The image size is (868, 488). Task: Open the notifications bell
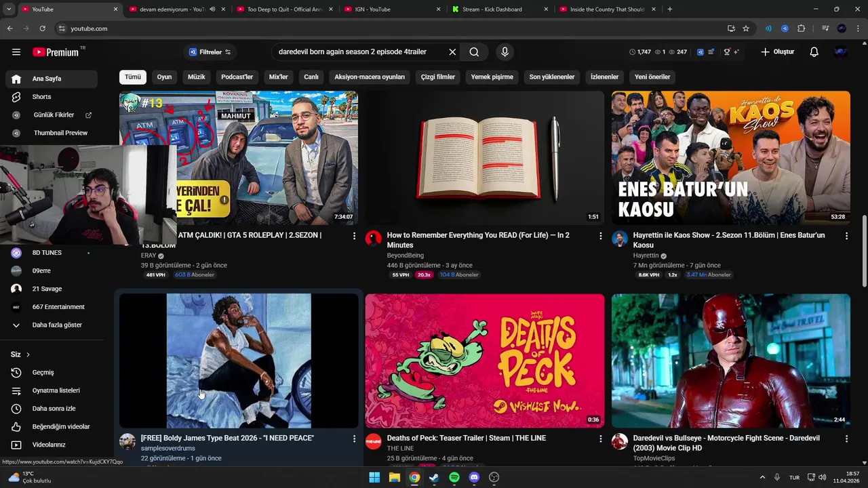[814, 52]
